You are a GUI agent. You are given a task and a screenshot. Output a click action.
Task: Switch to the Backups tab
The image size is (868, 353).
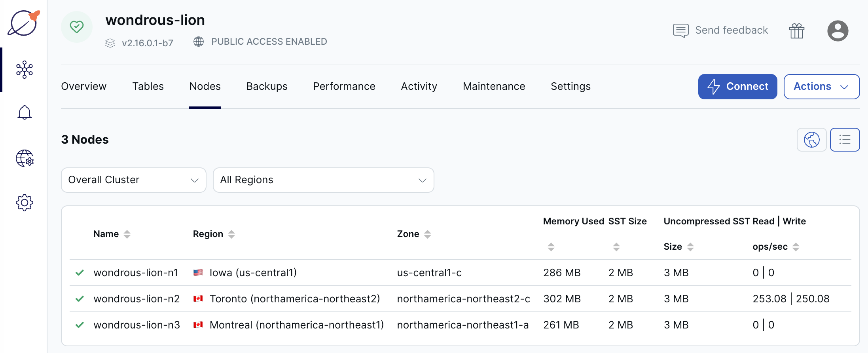coord(267,86)
